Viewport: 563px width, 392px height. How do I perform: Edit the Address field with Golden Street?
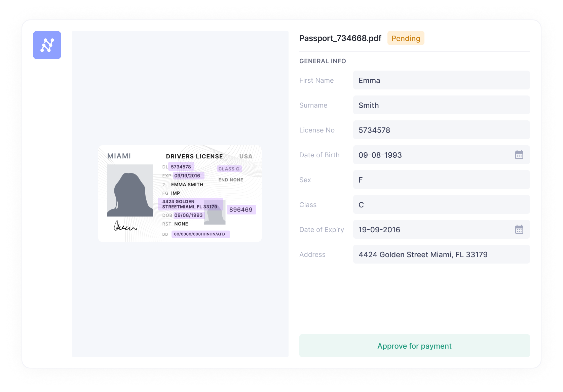pos(441,254)
